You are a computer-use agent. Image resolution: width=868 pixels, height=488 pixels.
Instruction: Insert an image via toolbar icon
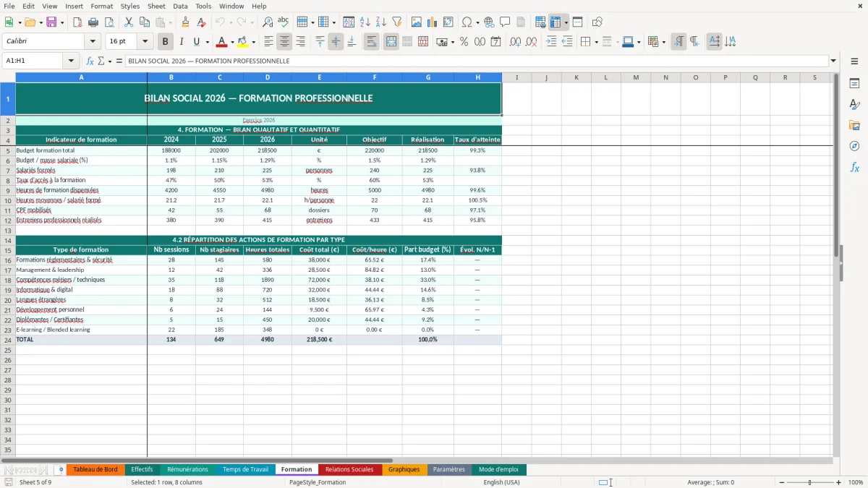pyautogui.click(x=417, y=22)
